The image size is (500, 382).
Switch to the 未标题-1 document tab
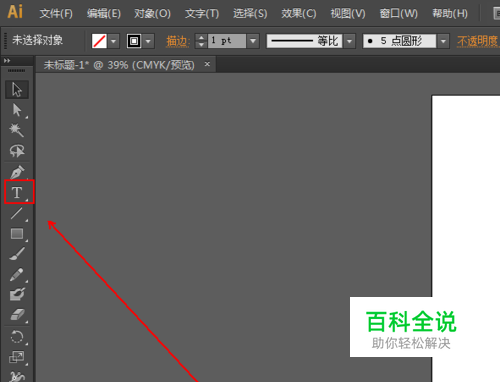pos(119,65)
